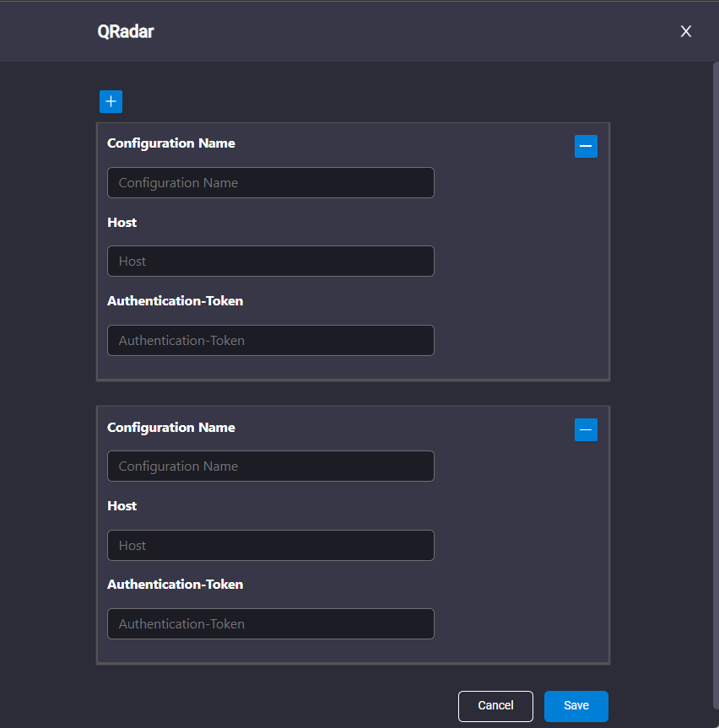This screenshot has height=728, width=719.
Task: Click the dialog's vertical scrollbar
Action: (716, 386)
